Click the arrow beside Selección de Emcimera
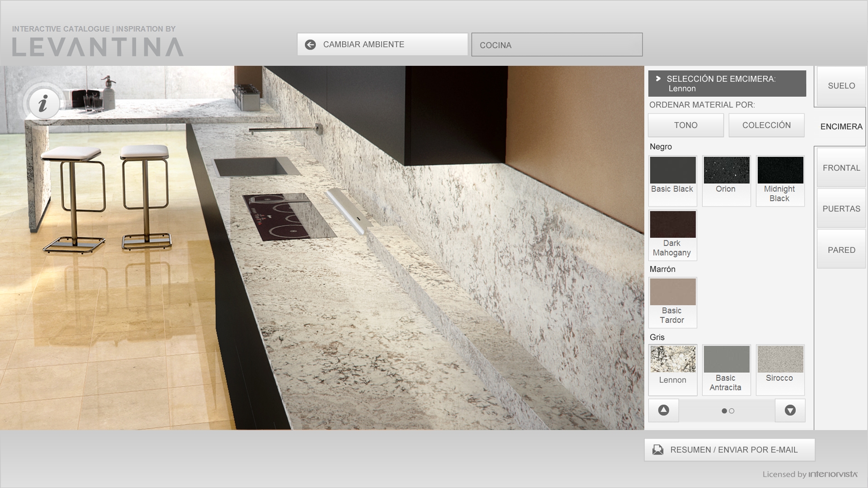Screen dimensions: 868x488 [x=658, y=79]
